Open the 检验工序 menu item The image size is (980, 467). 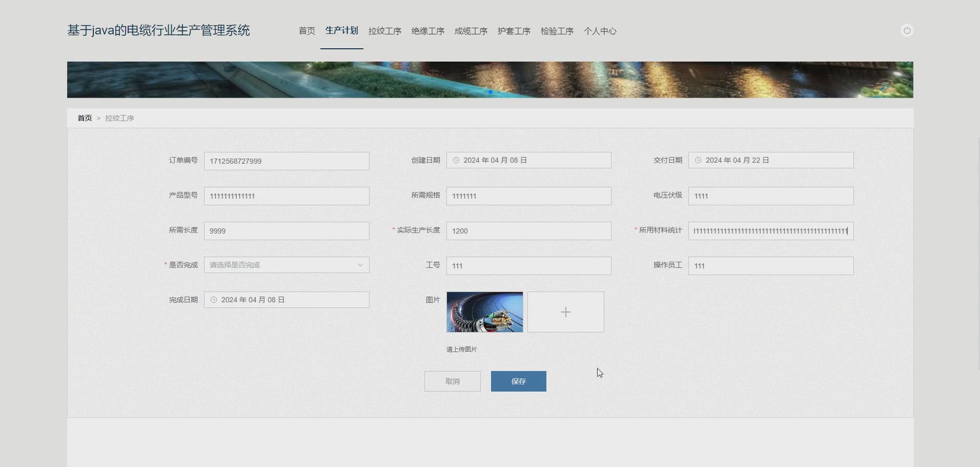[557, 31]
